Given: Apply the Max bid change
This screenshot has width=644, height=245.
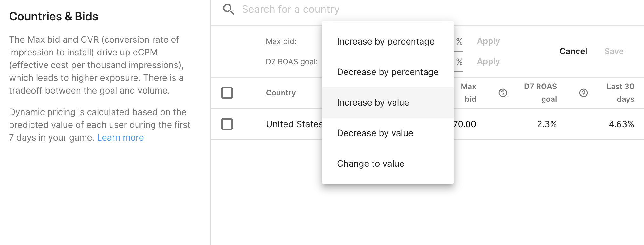Looking at the screenshot, I should 488,41.
